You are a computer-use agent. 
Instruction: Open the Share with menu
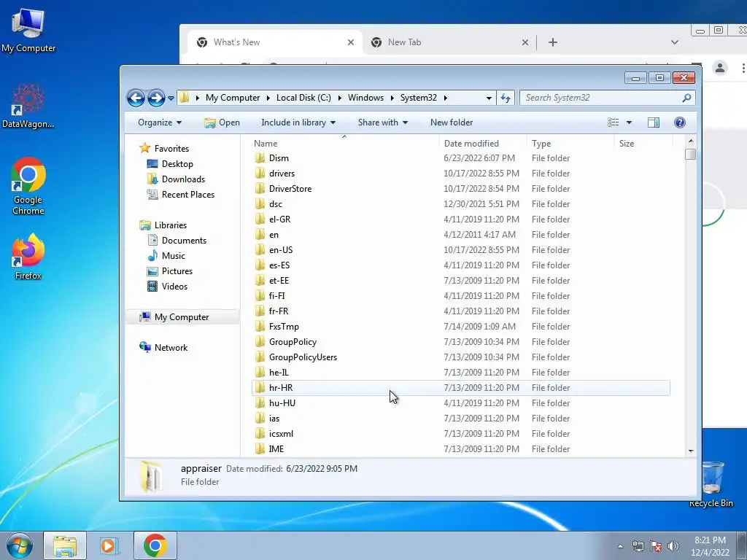point(382,122)
